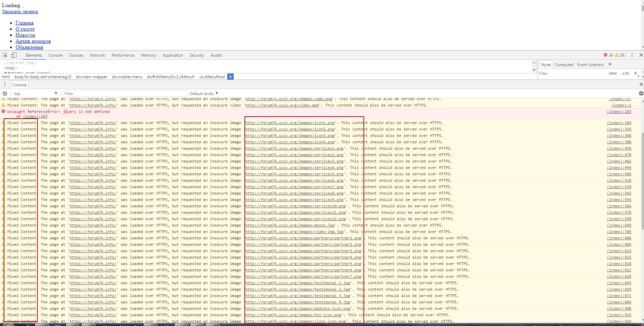Toggle the .cls element classes panel
This screenshot has width=644, height=326.
tap(625, 73)
